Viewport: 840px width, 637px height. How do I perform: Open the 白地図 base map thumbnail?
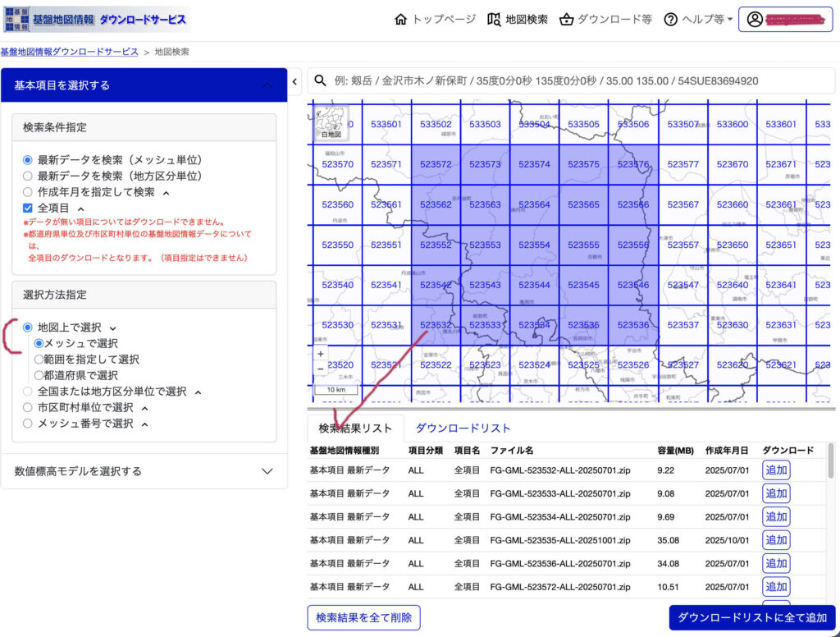click(331, 121)
